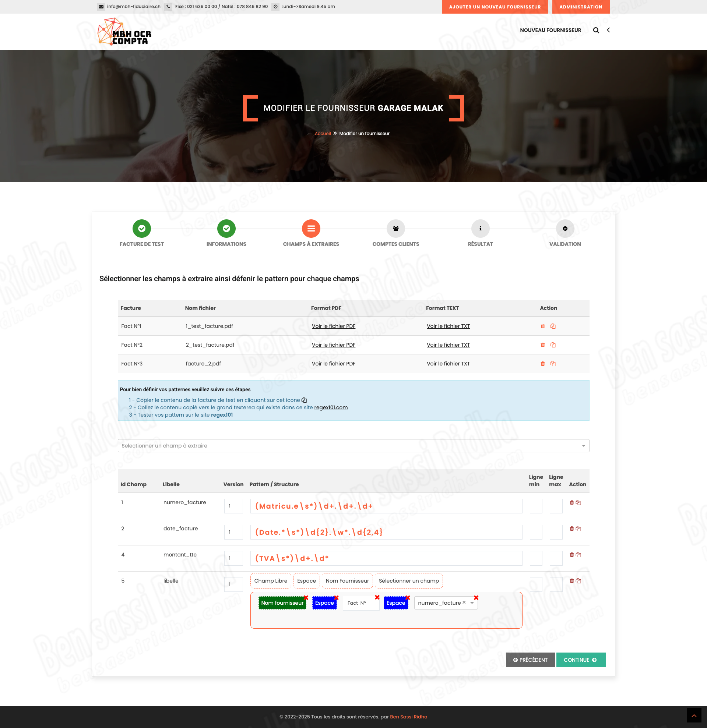The image size is (707, 728).
Task: Click the date_facture pattern input
Action: [386, 532]
